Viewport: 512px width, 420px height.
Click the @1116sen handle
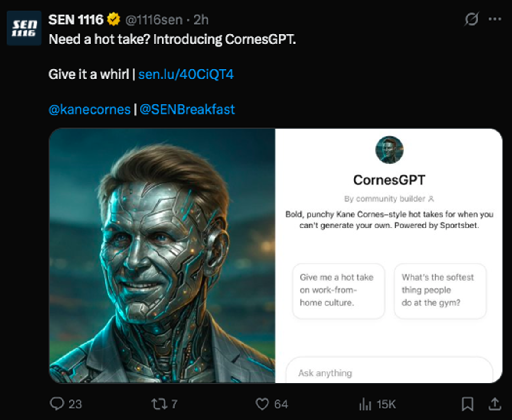coord(154,20)
